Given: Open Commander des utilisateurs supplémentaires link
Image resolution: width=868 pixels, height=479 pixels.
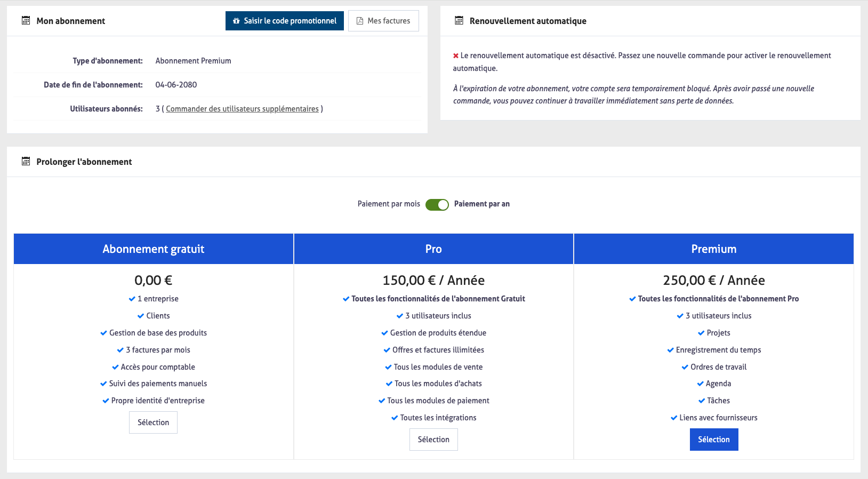Looking at the screenshot, I should (x=242, y=109).
